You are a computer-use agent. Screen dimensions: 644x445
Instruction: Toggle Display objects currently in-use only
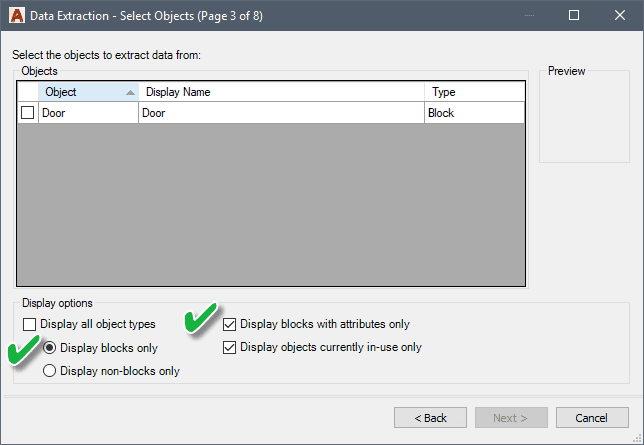230,348
